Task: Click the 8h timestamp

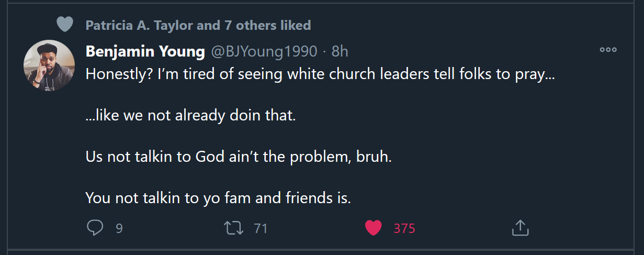Action: 340,51
